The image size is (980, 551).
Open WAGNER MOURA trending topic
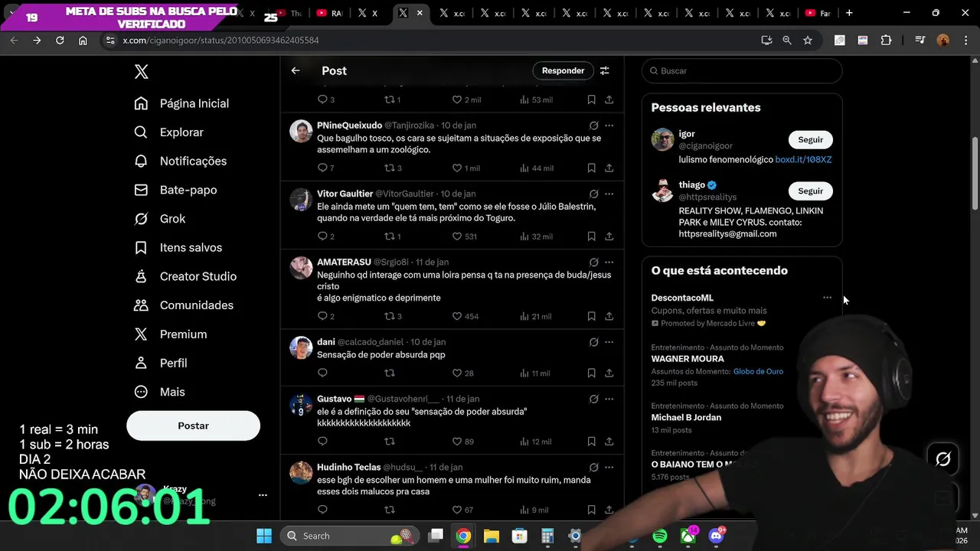(688, 359)
